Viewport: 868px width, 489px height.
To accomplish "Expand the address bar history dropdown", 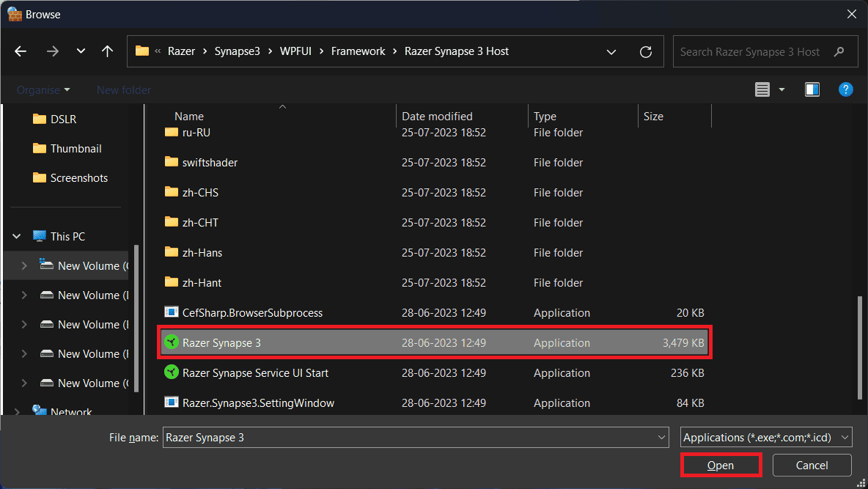I will [x=611, y=51].
